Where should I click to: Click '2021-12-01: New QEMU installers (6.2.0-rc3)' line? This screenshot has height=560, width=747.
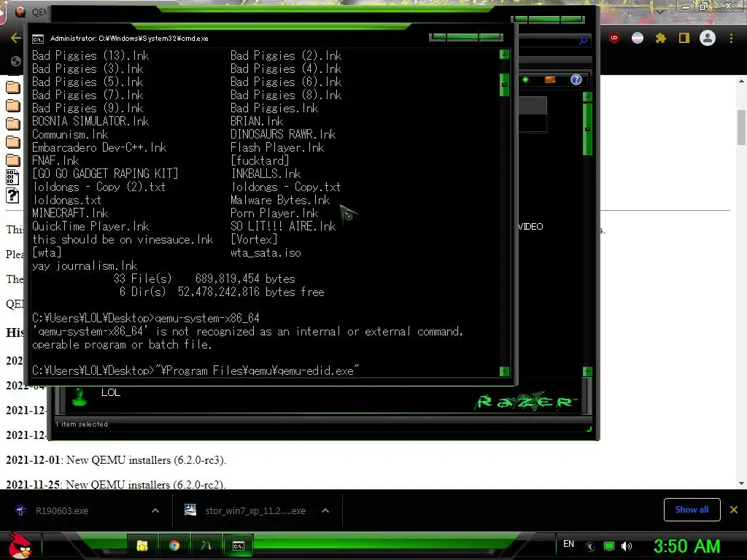[x=116, y=460]
